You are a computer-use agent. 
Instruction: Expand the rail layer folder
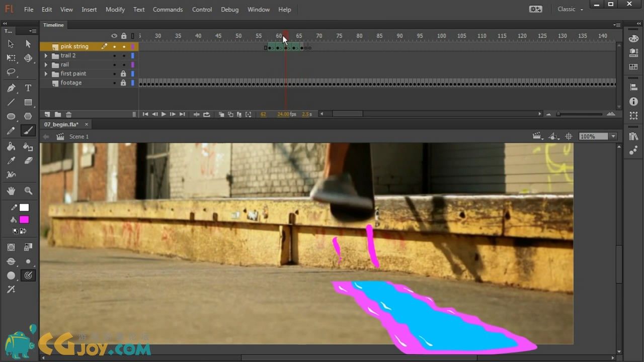point(46,65)
